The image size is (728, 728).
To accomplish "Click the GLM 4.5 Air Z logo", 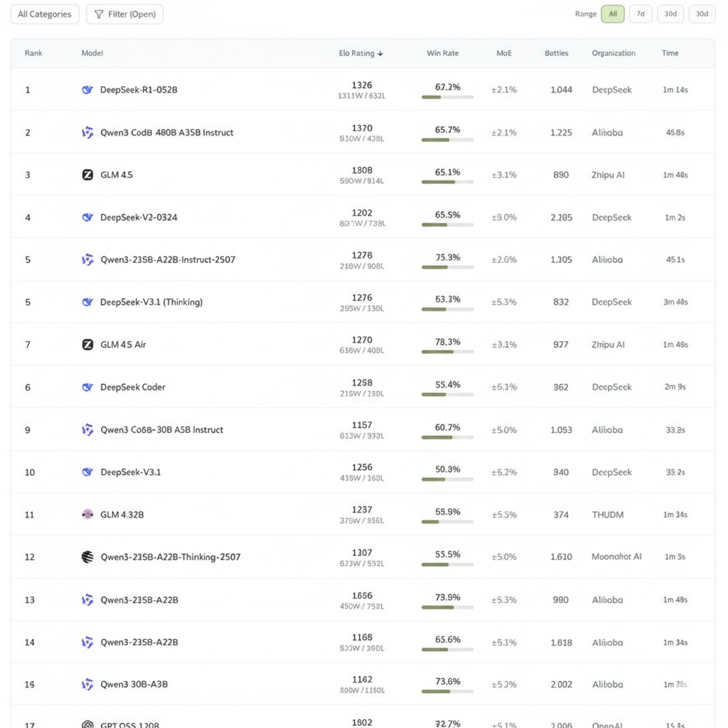I will pyautogui.click(x=87, y=345).
